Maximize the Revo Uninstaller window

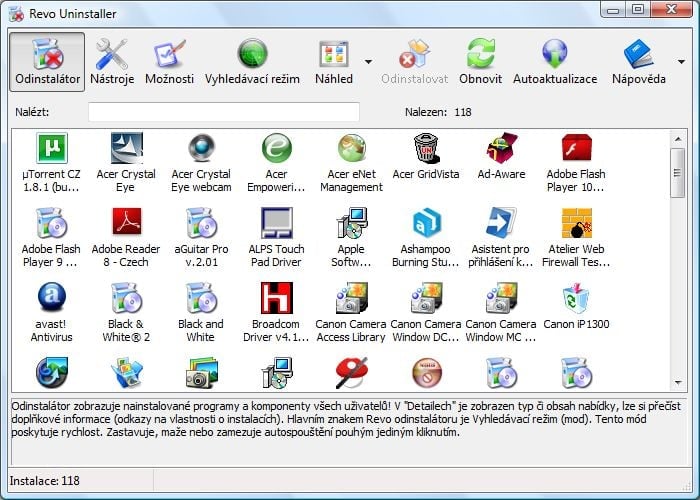coord(638,9)
